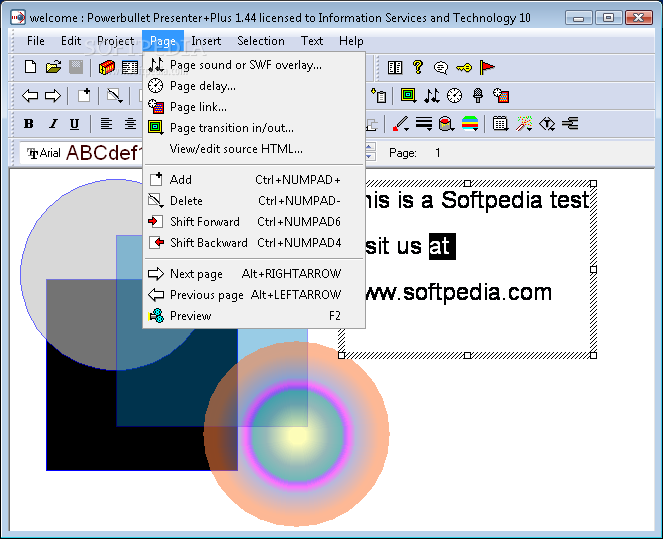Open the pencil line color dropdown
Viewport: 663px width, 539px height.
[x=400, y=123]
